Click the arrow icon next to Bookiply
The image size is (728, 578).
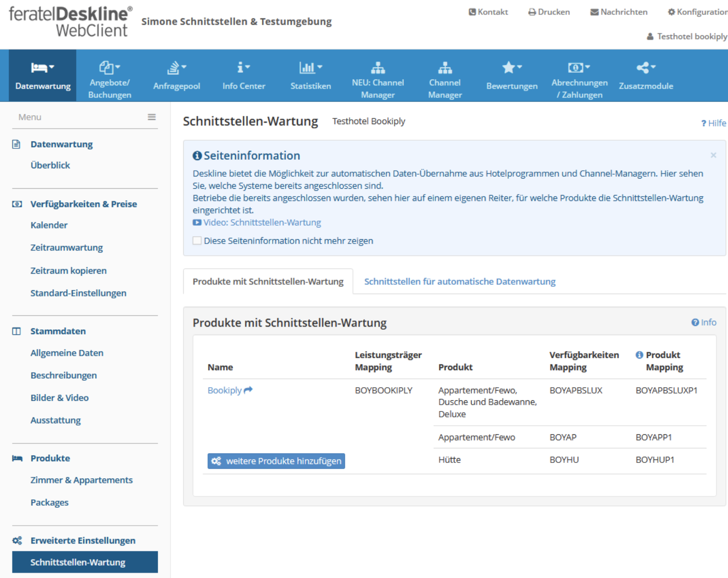248,390
